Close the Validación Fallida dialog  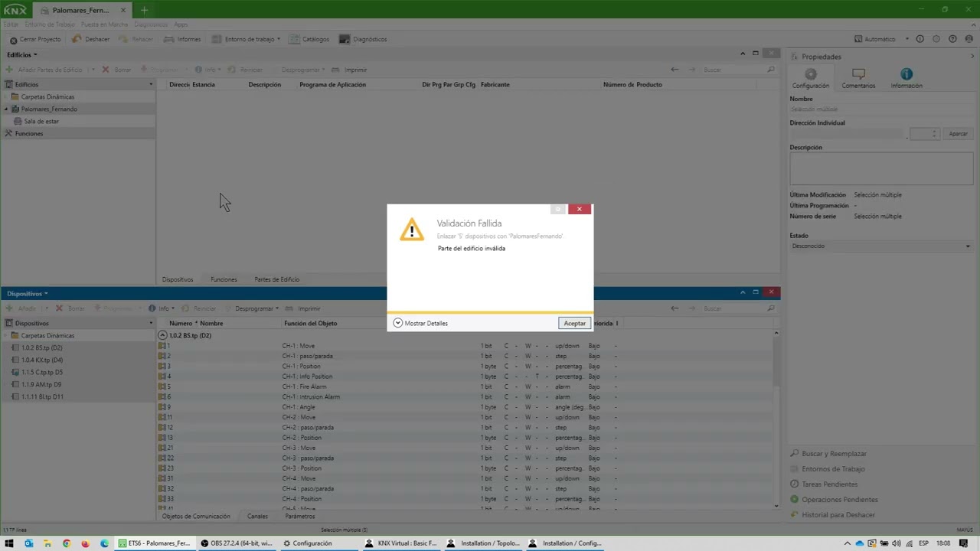580,209
